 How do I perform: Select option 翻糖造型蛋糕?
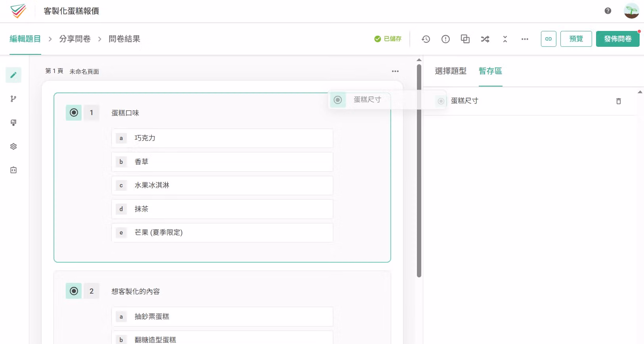click(x=222, y=338)
